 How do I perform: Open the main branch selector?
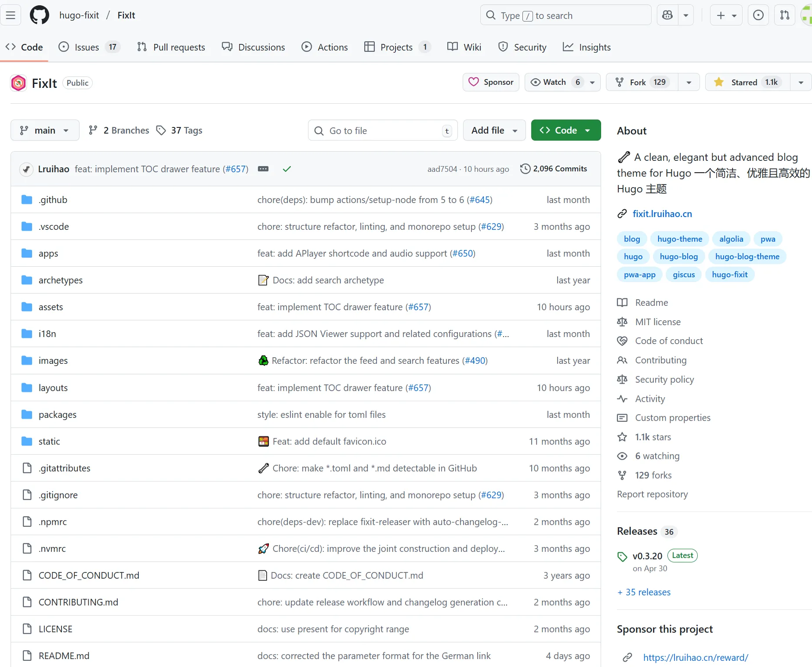click(45, 130)
